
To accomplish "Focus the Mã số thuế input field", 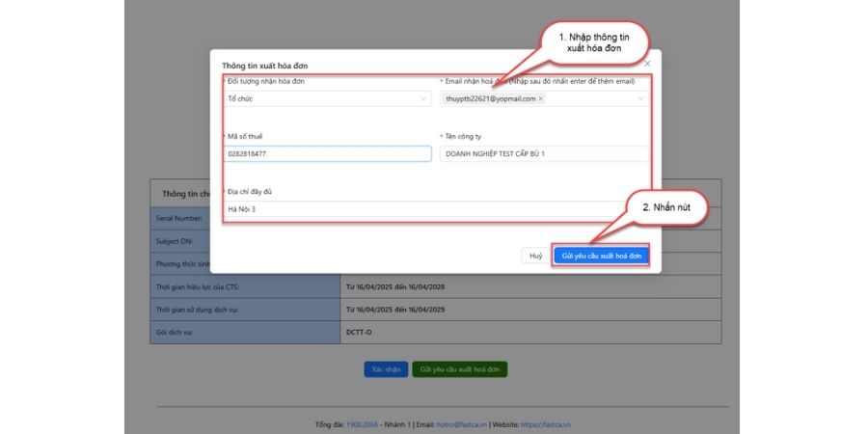I will [328, 154].
